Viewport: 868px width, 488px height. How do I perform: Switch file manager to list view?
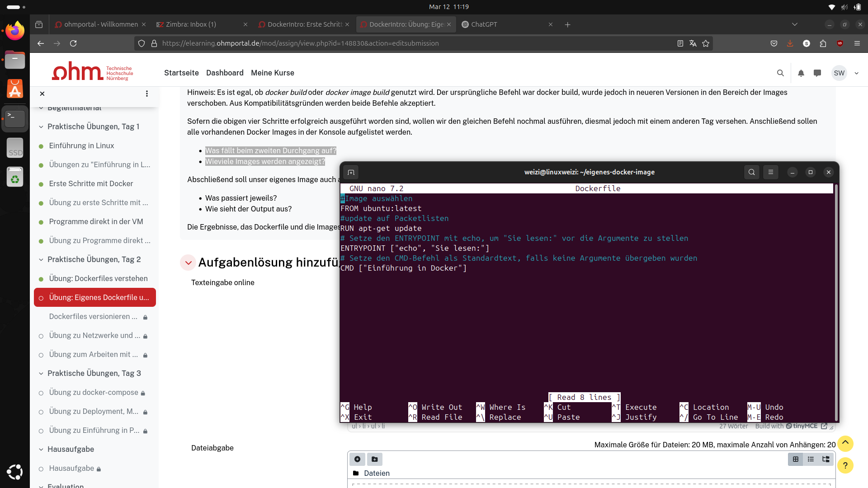click(811, 459)
